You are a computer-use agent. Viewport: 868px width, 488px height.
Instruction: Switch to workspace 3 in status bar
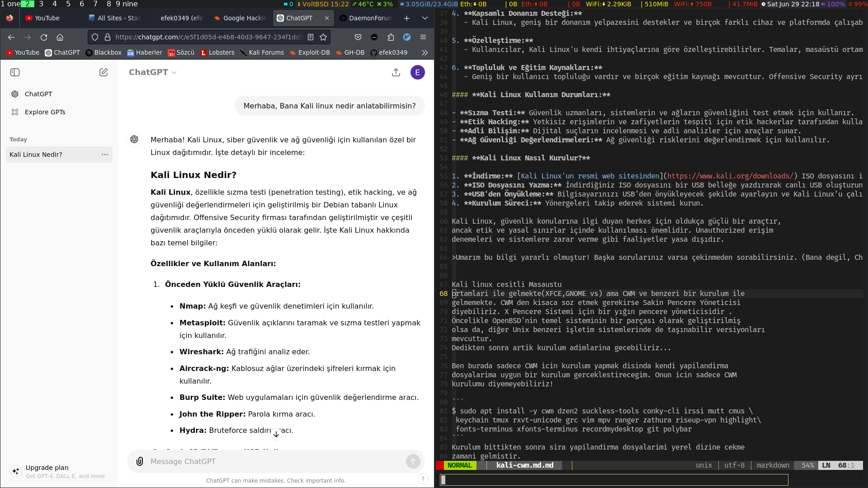click(41, 4)
